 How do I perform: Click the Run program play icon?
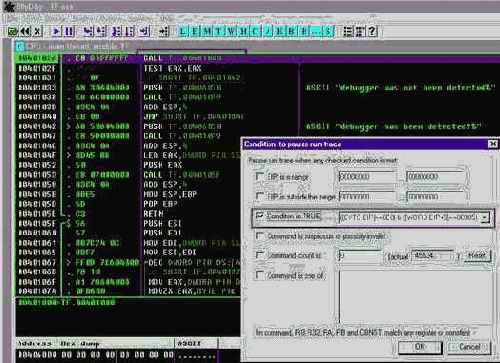57,32
